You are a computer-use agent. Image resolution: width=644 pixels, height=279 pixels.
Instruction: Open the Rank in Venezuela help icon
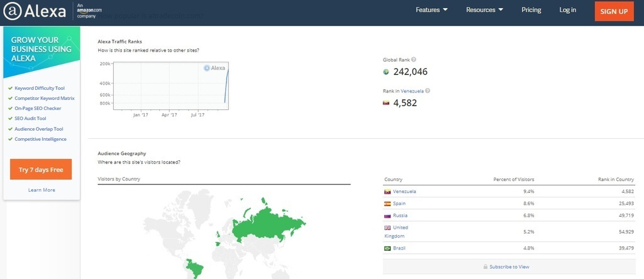pos(428,91)
